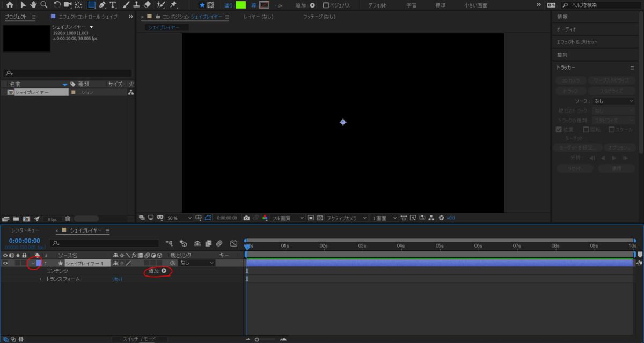Select the Clone Stamp tool
The image size is (644, 343).
click(136, 5)
